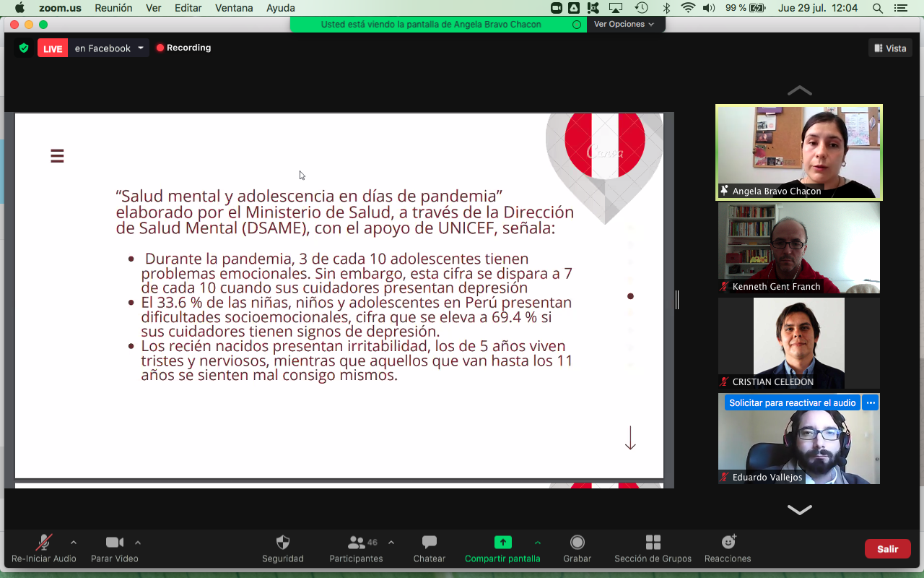Click Solicitar para reactivar el audio
The height and width of the screenshot is (578, 924).
792,403
